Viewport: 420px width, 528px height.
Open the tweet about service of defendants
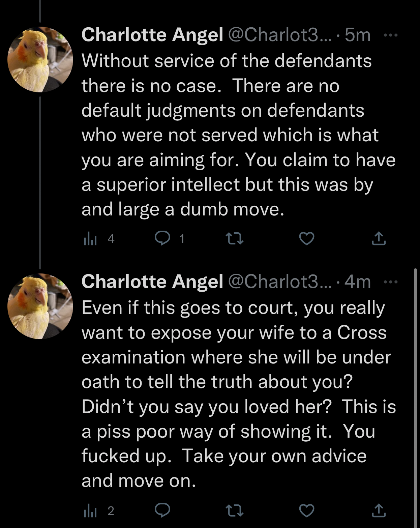point(238,135)
